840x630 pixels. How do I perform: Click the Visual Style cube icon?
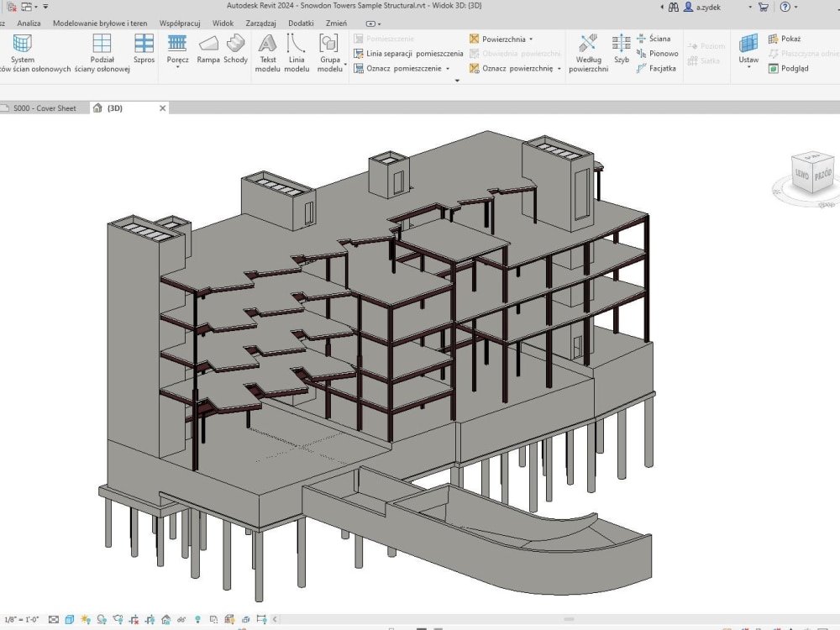pos(70,619)
